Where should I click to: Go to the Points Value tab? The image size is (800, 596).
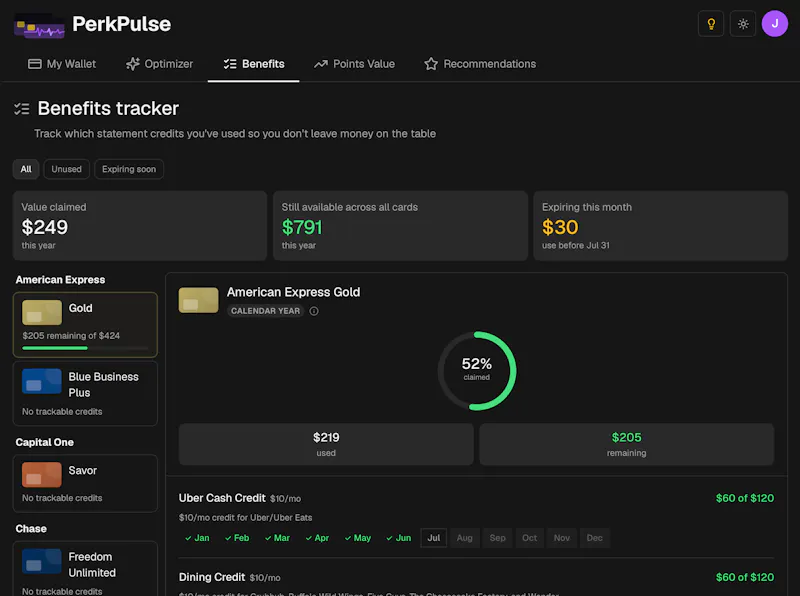point(355,64)
